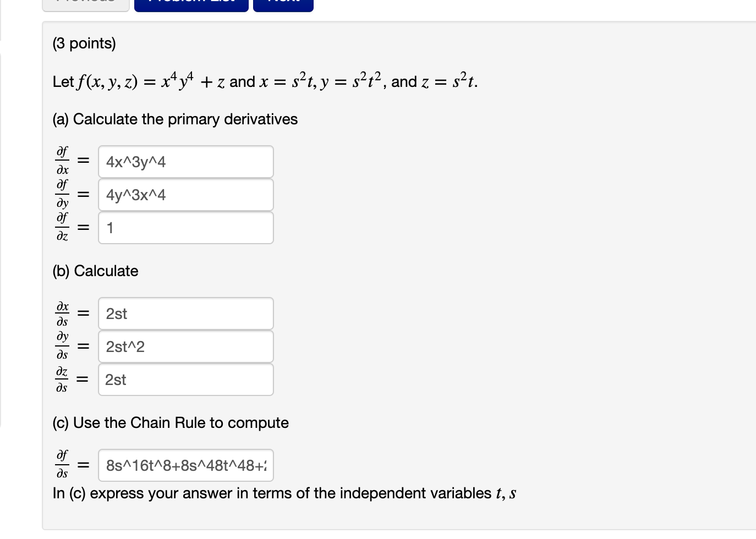
Task: Activate the ∂z/∂s input box
Action: (x=186, y=380)
